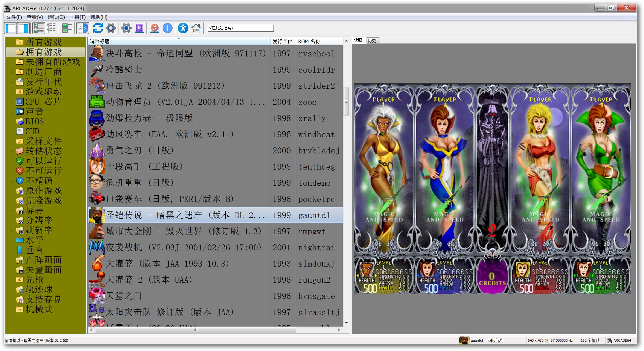
Task: Enable grouped thumbnail view button
Action: pyautogui.click(x=67, y=28)
